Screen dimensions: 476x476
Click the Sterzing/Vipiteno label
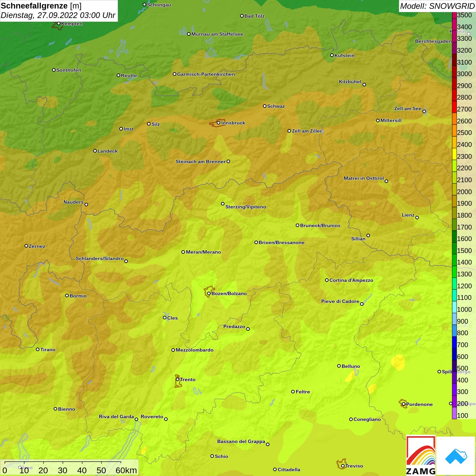tap(246, 207)
